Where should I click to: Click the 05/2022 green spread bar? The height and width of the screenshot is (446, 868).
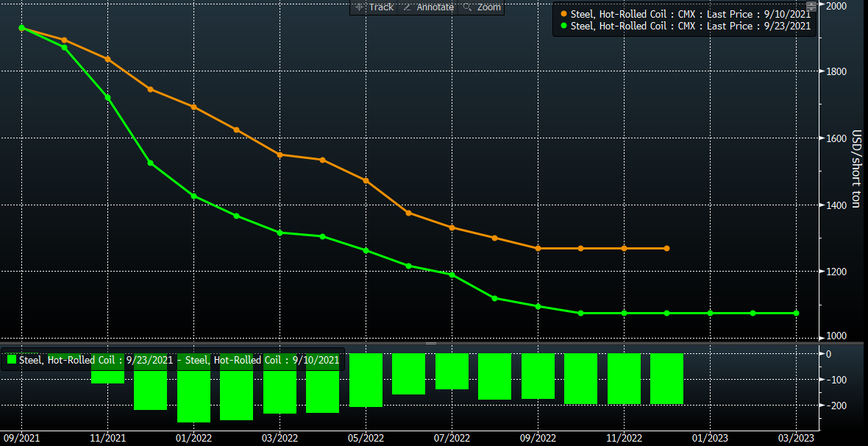[x=366, y=380]
